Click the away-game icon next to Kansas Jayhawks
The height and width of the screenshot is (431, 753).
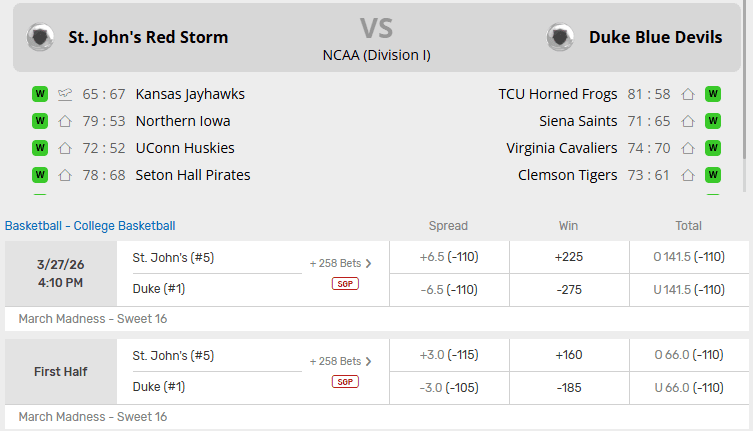pyautogui.click(x=65, y=94)
